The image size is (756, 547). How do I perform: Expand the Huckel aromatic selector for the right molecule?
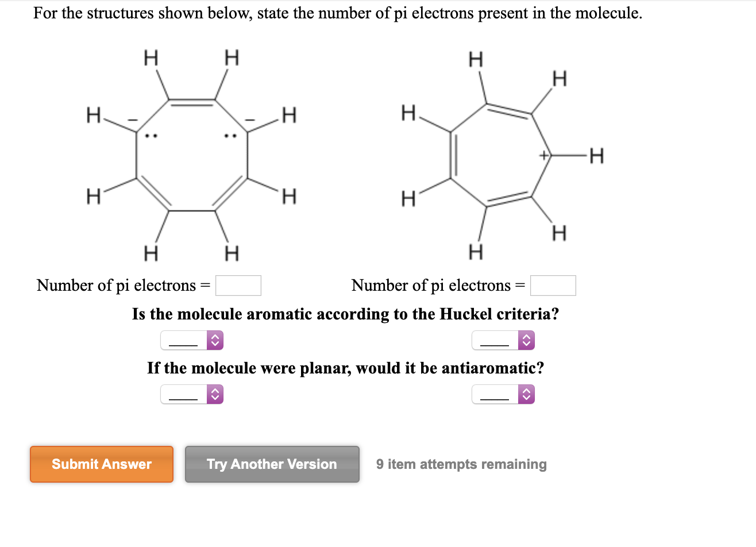coord(503,340)
